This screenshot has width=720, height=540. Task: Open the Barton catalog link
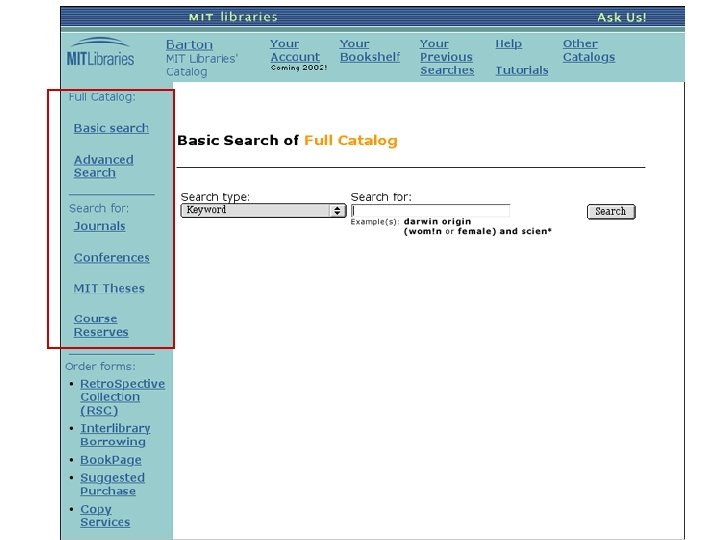189,45
